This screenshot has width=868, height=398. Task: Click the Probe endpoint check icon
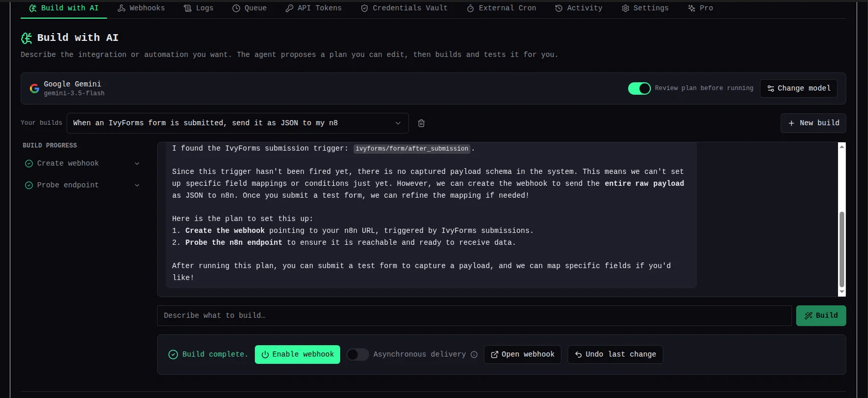(x=29, y=185)
